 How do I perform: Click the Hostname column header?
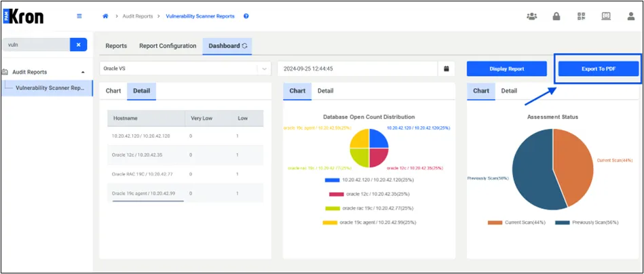pyautogui.click(x=146, y=118)
